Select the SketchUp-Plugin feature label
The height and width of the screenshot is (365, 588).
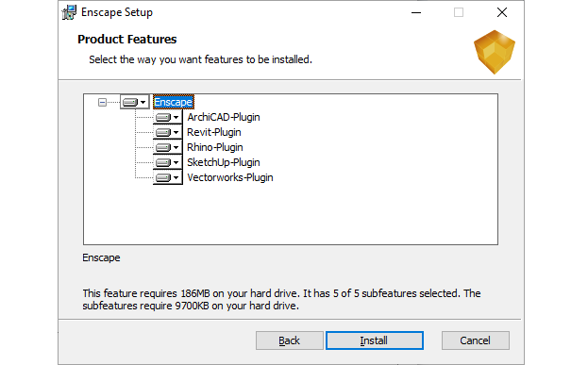tap(224, 162)
